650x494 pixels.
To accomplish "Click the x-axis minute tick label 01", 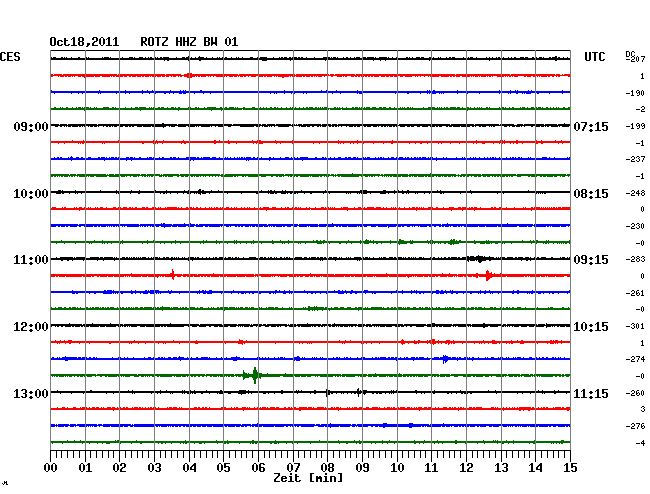I will coord(85,468).
